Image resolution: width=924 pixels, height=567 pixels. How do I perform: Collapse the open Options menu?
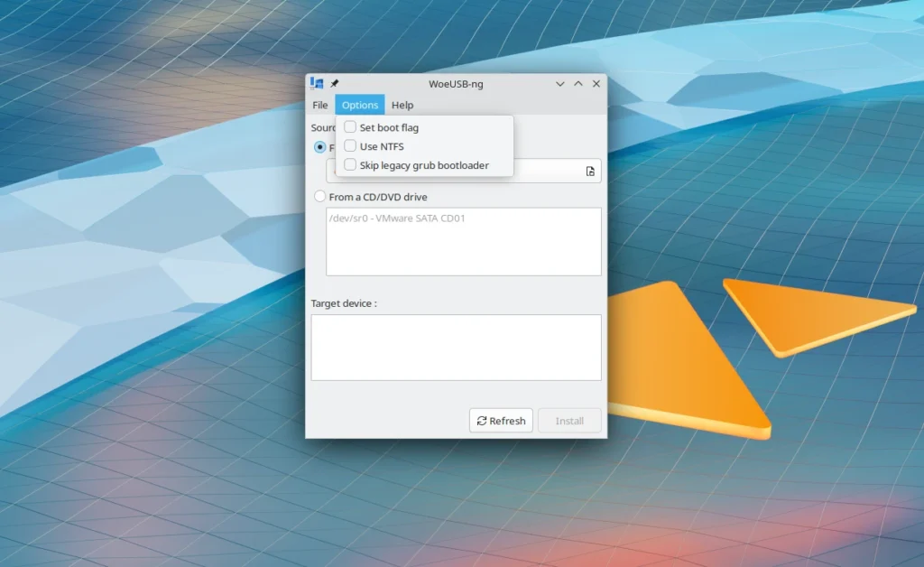[359, 105]
